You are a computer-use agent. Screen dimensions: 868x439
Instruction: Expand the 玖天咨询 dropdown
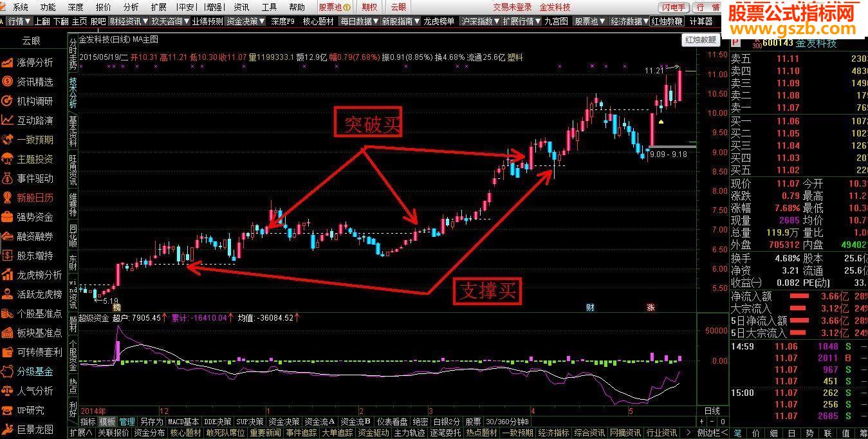point(169,21)
